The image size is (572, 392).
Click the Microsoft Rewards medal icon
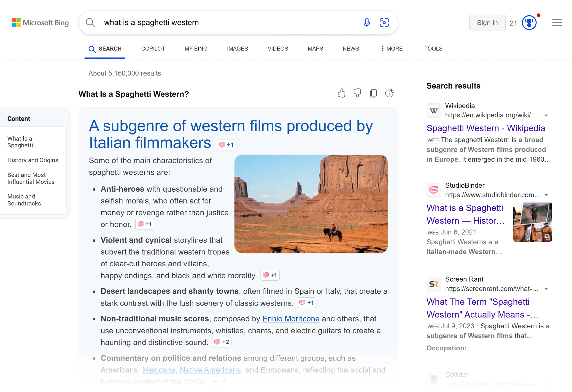click(529, 22)
